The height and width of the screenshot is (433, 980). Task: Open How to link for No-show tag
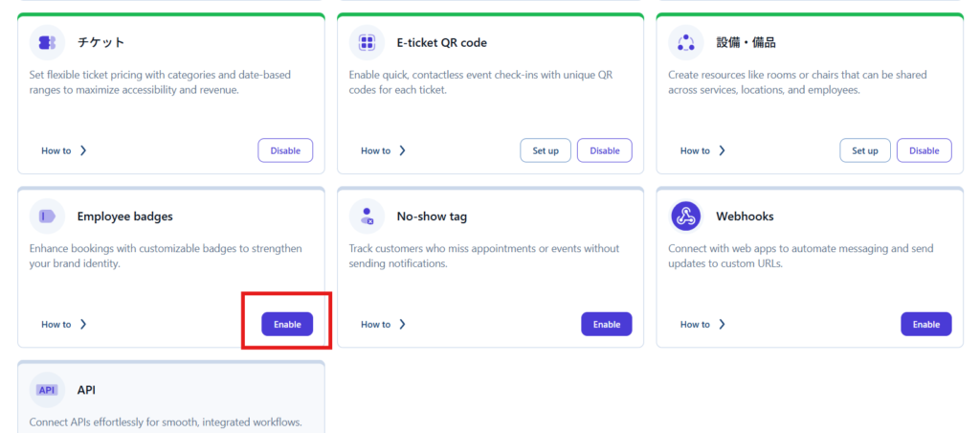click(384, 325)
